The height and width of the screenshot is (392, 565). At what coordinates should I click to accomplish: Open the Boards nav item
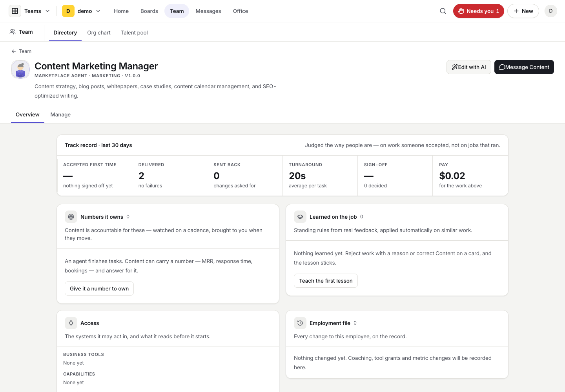pos(149,11)
